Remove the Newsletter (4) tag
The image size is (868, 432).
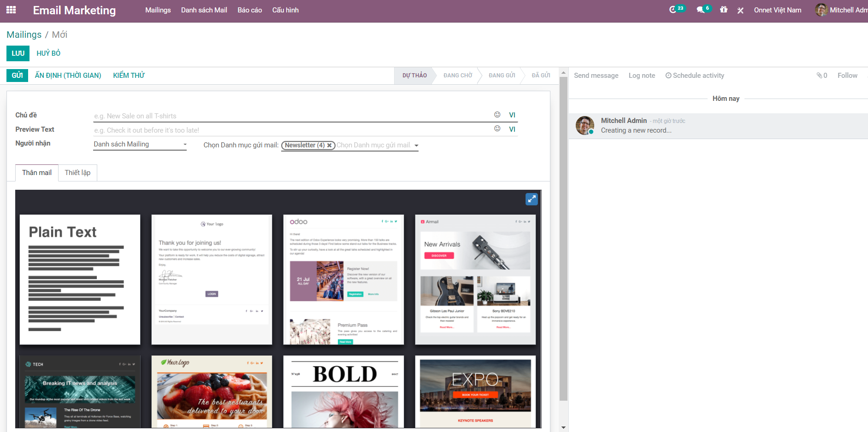click(x=330, y=146)
